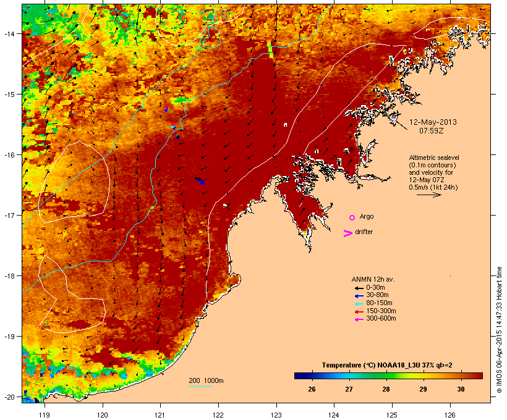Click the Altimetric sealevel text
This screenshot has width=507, height=420.
point(434,157)
